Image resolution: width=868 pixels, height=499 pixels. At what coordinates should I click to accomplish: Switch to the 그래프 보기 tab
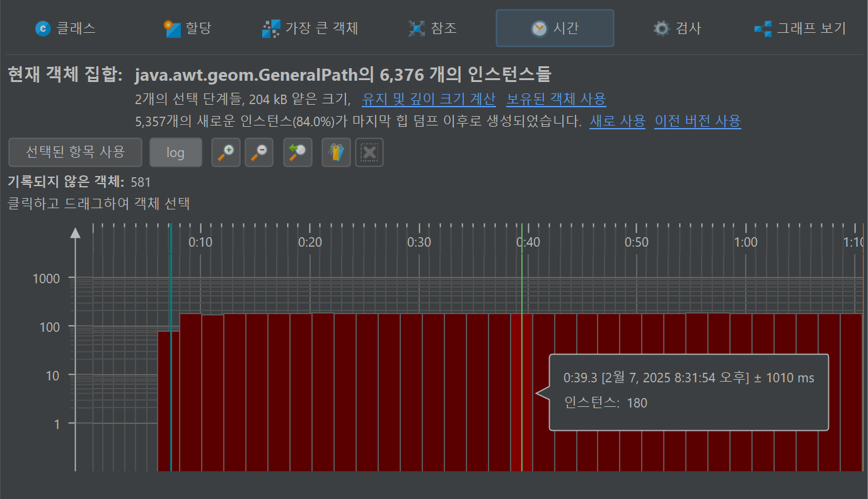(800, 28)
